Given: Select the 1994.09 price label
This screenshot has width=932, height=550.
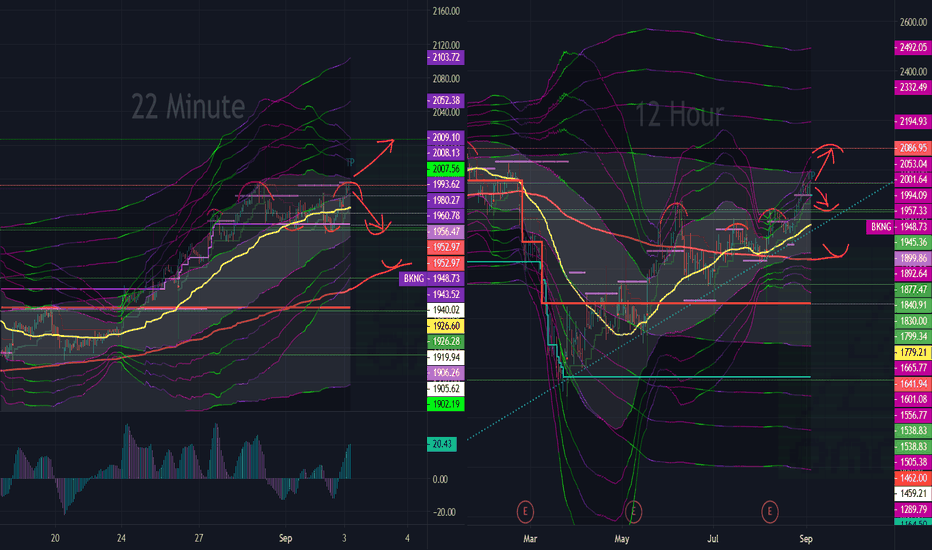Looking at the screenshot, I should (912, 195).
